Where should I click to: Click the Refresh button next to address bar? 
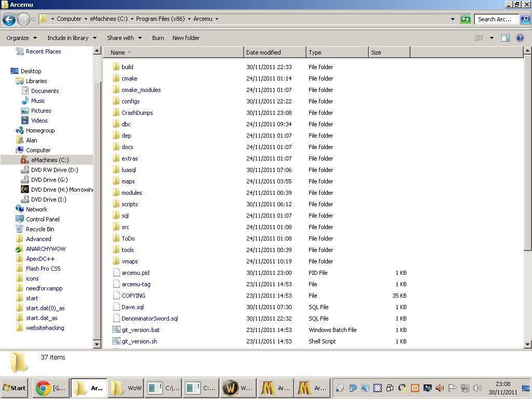(465, 19)
